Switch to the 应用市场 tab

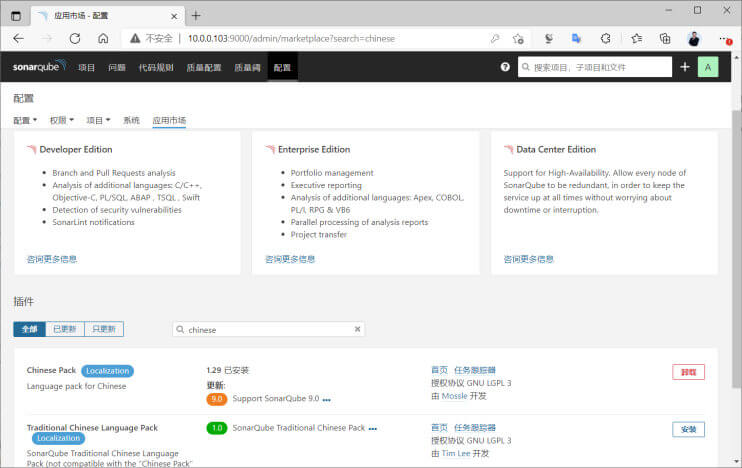(x=169, y=120)
